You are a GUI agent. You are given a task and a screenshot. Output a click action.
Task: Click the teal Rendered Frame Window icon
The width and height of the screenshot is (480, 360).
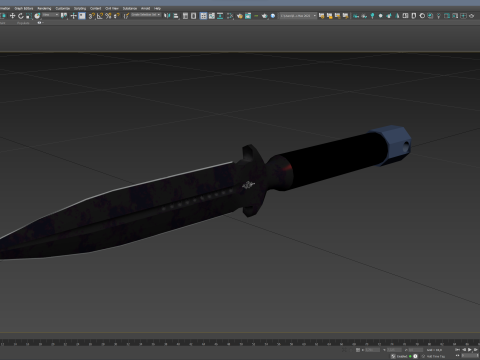coord(248,16)
